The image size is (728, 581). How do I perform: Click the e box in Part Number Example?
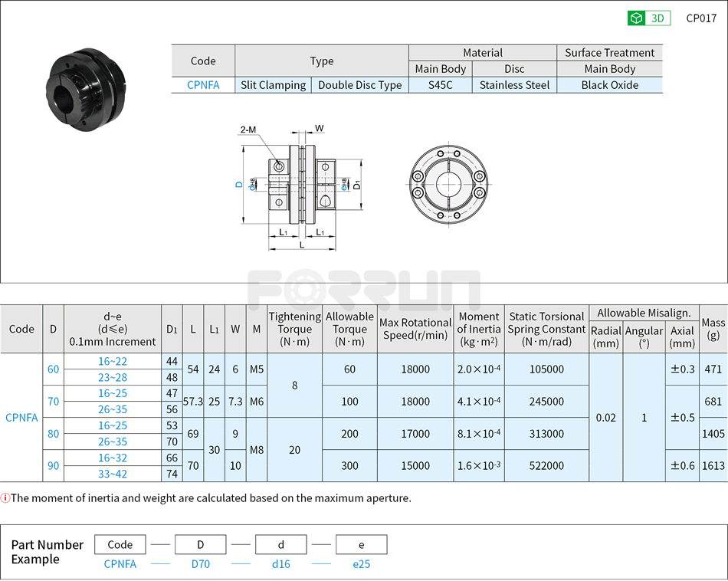(361, 545)
